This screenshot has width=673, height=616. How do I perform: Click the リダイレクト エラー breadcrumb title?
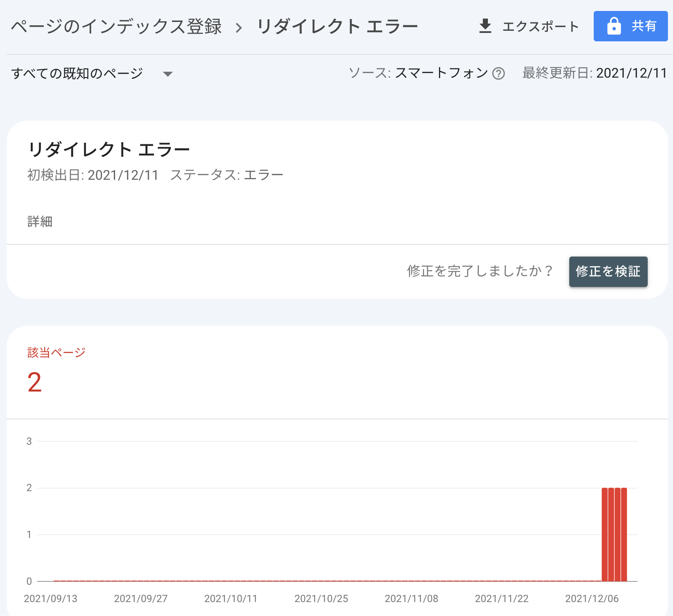click(337, 27)
